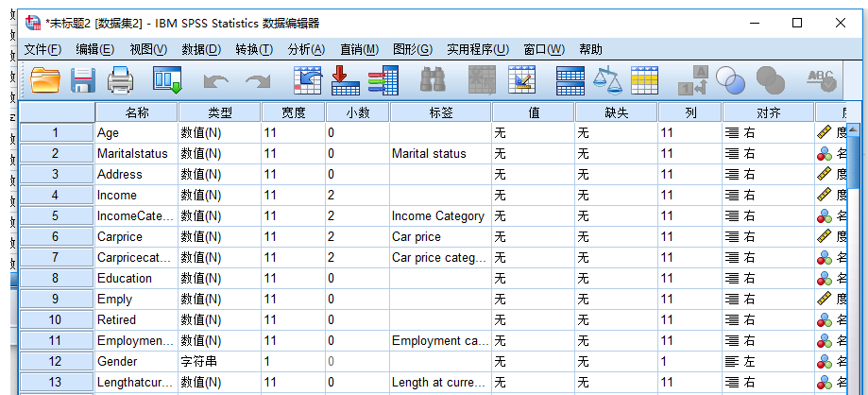Click the Retired variable name cell
Viewport: 868px width, 395px height.
pos(137,319)
